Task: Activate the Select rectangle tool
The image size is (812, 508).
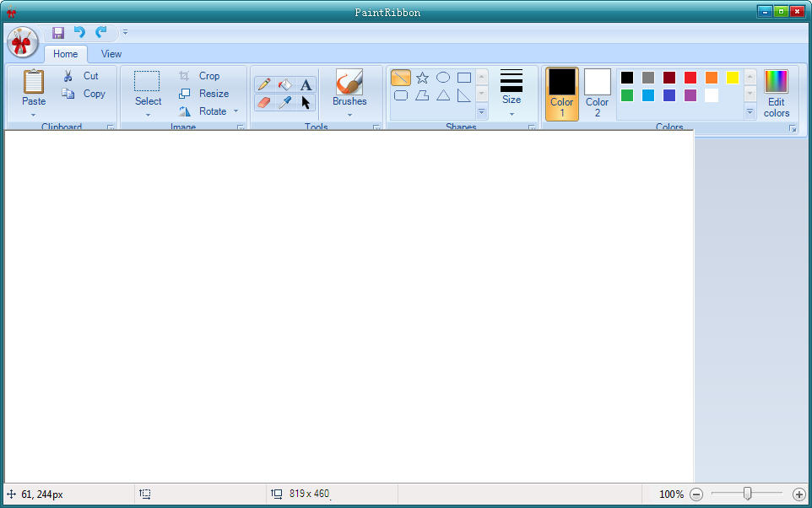Action: coord(147,81)
